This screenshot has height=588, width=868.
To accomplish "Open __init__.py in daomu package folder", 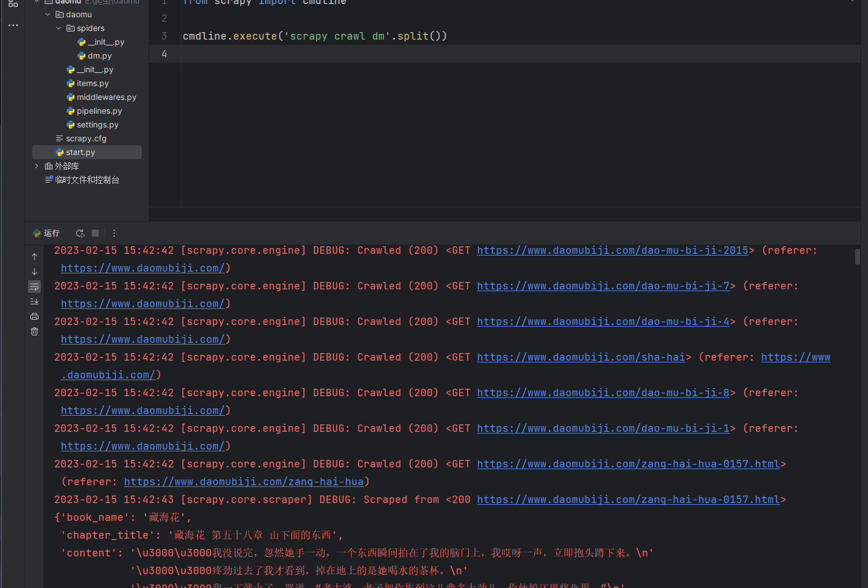I will (90, 69).
